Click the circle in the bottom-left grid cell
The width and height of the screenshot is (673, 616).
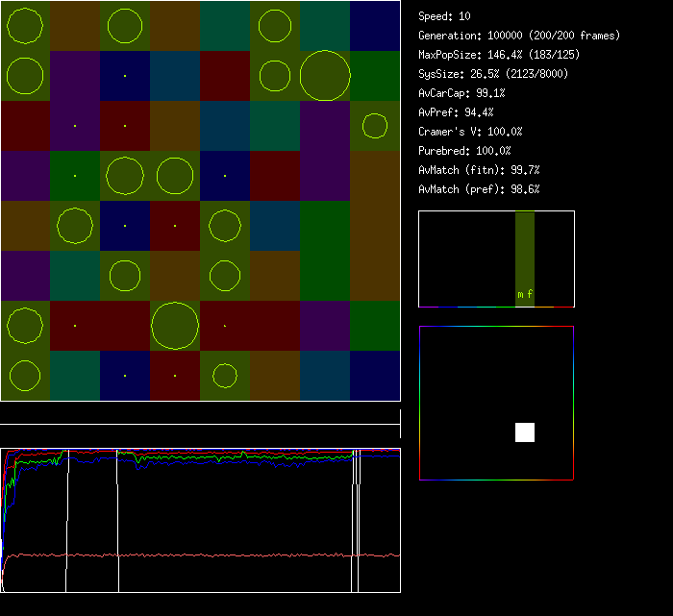[x=25, y=375]
